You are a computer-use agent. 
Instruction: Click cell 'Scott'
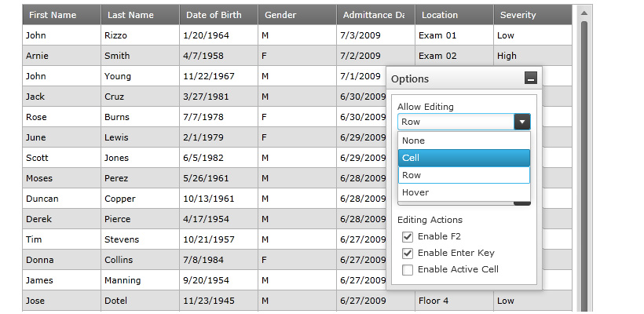[61, 158]
